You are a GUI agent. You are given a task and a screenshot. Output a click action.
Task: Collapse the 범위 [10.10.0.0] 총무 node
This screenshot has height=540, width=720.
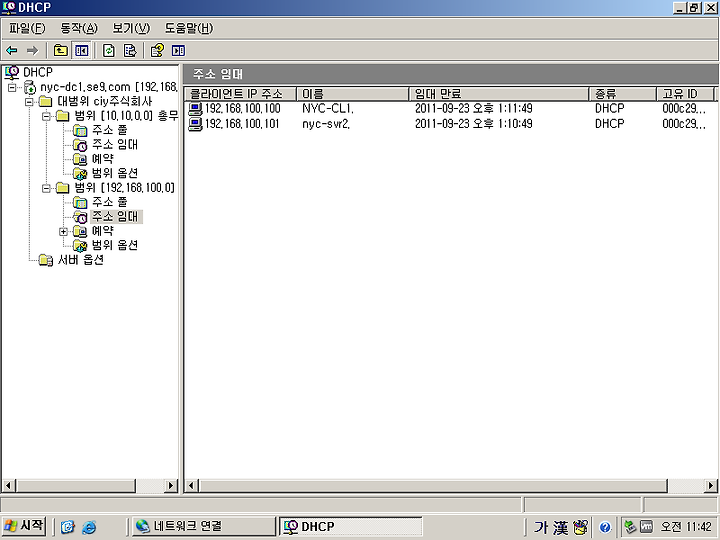46,116
